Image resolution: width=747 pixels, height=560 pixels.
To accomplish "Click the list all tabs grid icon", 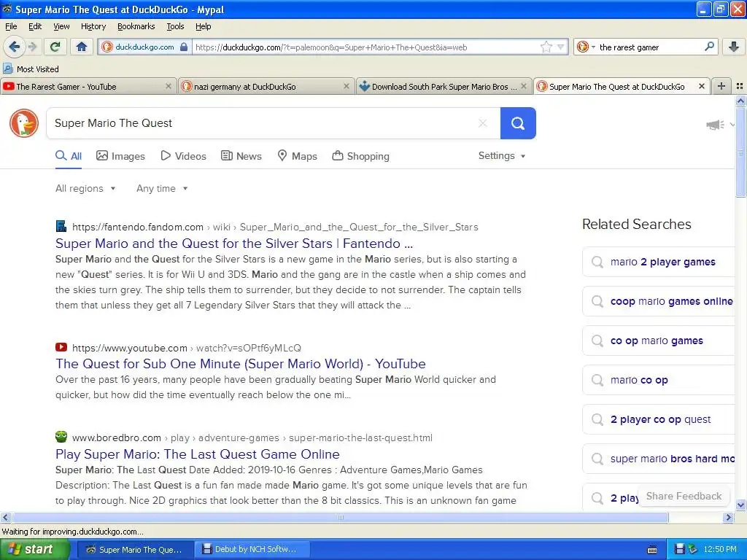I will pyautogui.click(x=740, y=86).
